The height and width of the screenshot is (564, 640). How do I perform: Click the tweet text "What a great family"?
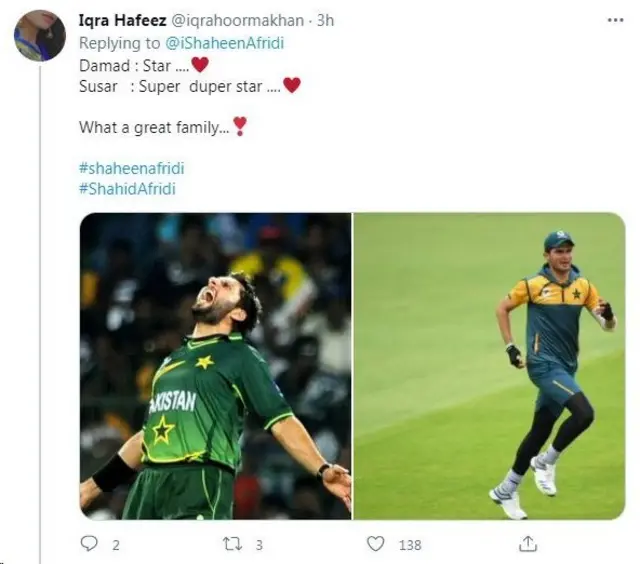click(x=154, y=127)
